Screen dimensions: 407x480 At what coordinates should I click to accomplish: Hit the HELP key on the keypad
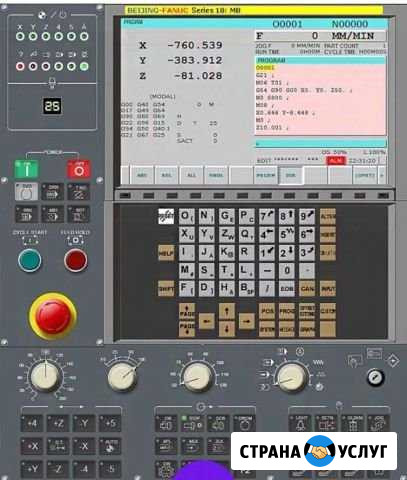coord(166,253)
